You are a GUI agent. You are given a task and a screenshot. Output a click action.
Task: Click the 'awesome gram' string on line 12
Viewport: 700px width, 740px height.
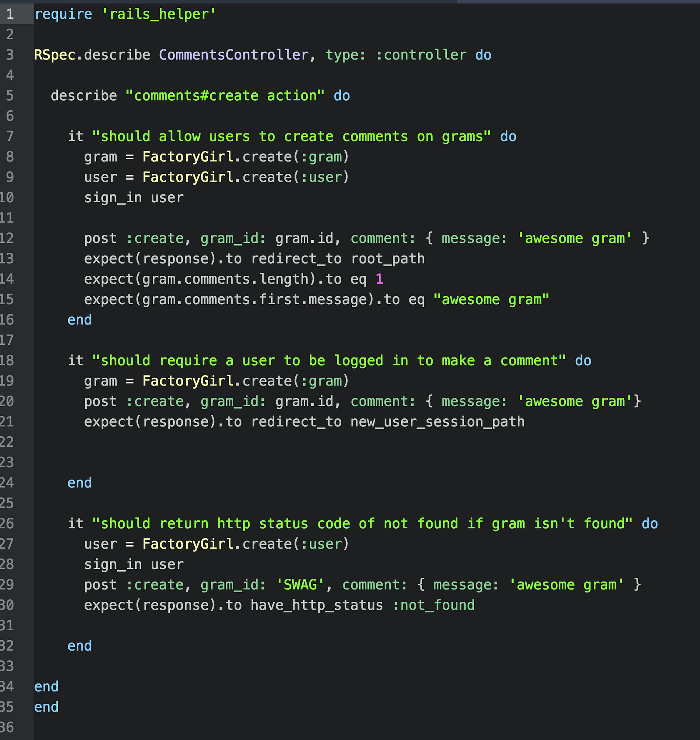575,238
